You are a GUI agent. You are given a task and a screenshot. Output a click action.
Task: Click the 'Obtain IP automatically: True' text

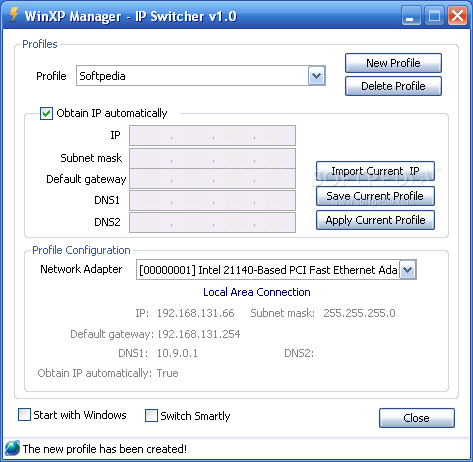pos(108,373)
